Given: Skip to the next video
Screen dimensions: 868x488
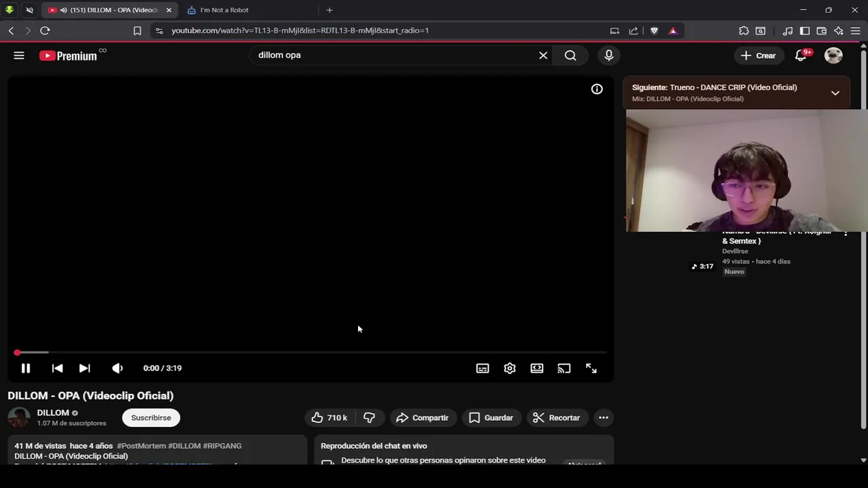Looking at the screenshot, I should click(x=84, y=368).
